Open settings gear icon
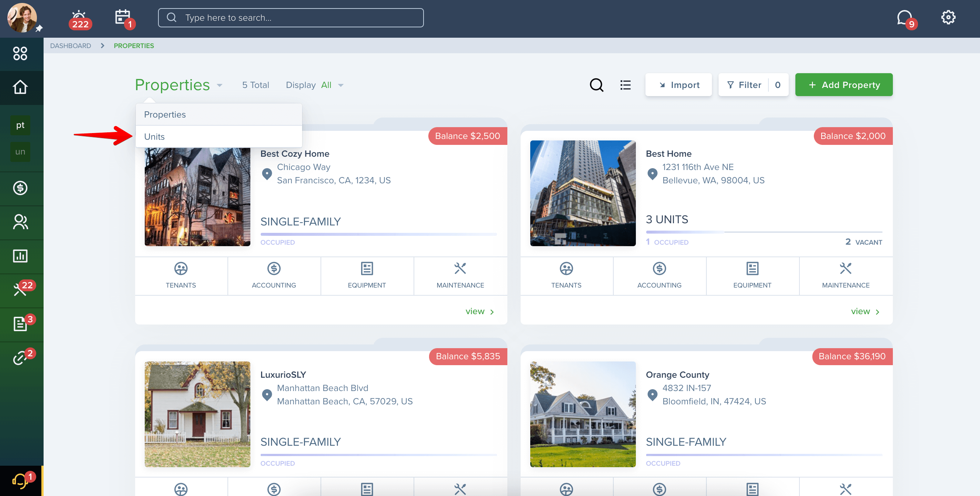Screen dimensions: 980x496 pyautogui.click(x=948, y=17)
